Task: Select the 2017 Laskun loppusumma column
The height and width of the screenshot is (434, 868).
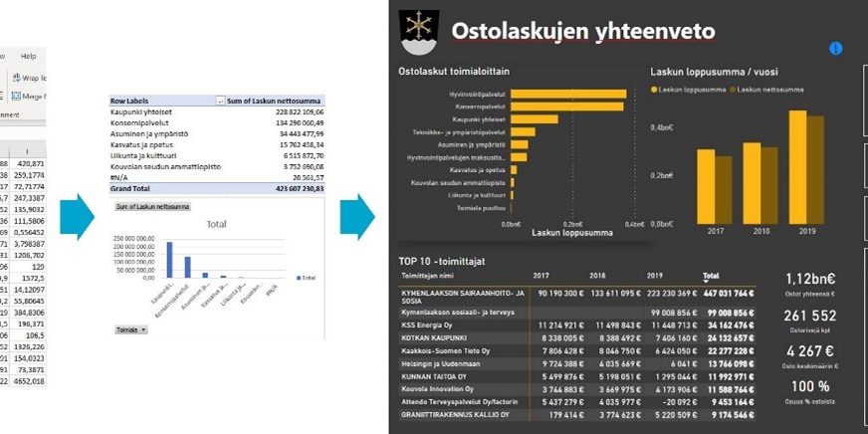Action: (706, 186)
